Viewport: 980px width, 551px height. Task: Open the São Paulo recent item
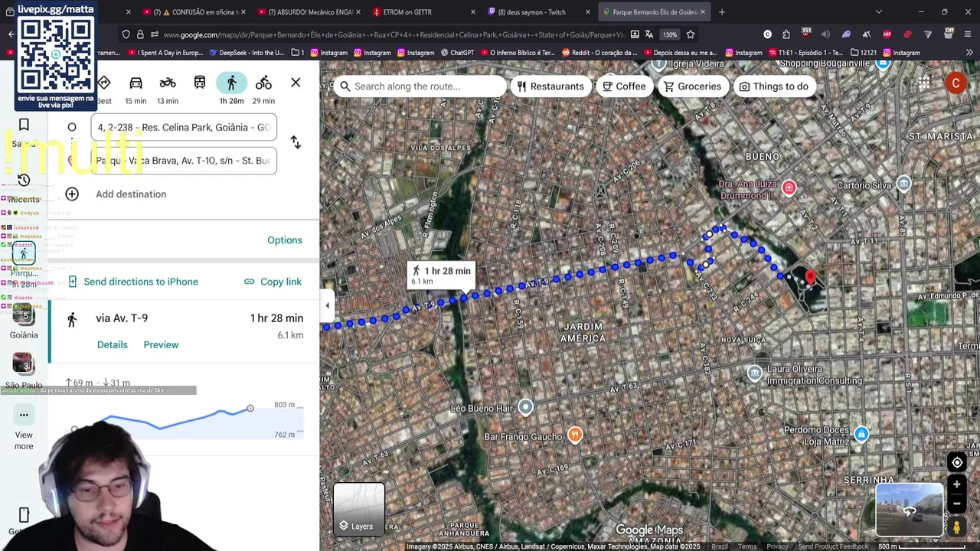pos(24,371)
